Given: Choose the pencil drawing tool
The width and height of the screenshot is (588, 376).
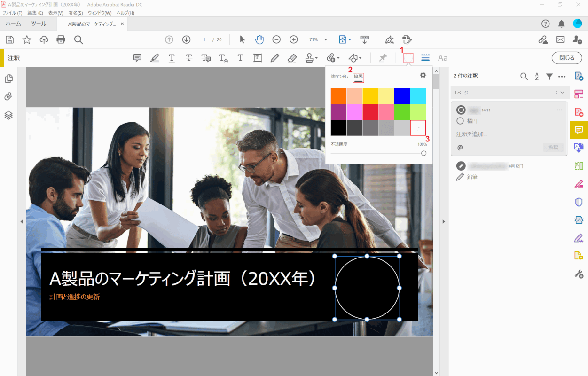Looking at the screenshot, I should 275,58.
